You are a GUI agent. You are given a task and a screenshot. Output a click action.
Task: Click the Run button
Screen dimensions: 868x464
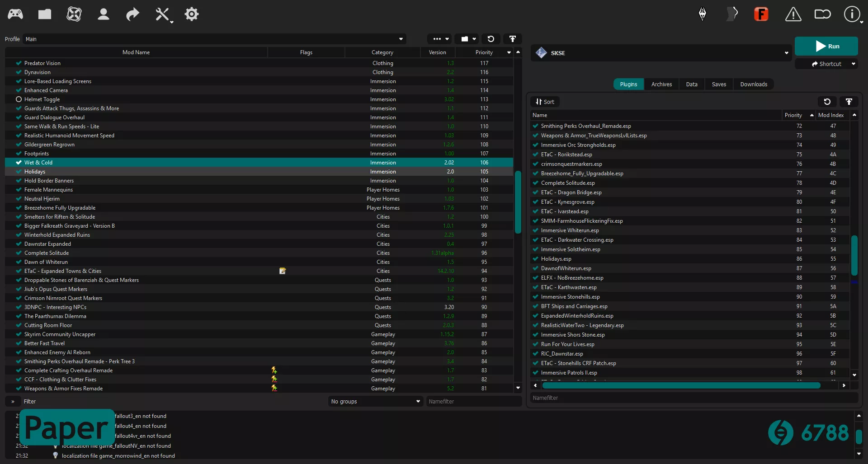[826, 46]
